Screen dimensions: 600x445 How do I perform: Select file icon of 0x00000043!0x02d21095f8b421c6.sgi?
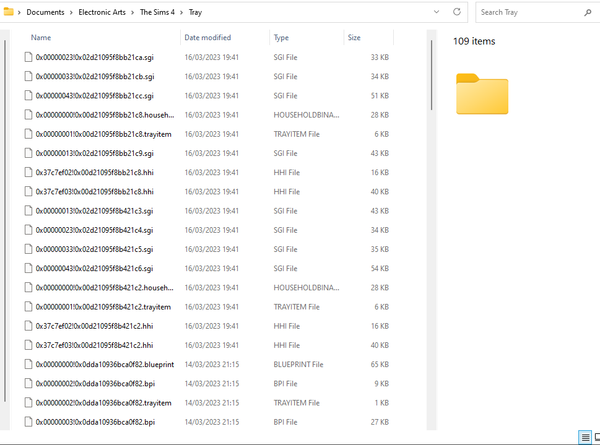28,268
